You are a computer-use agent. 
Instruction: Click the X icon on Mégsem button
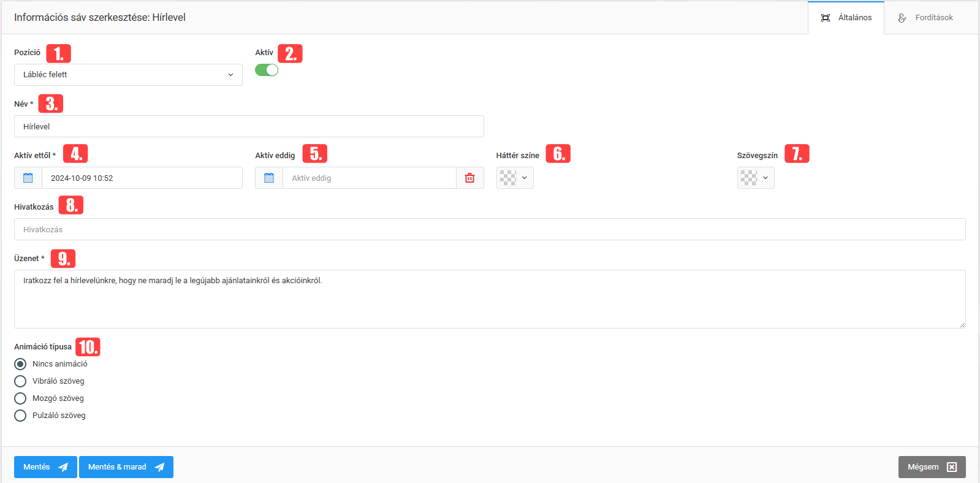[952, 467]
